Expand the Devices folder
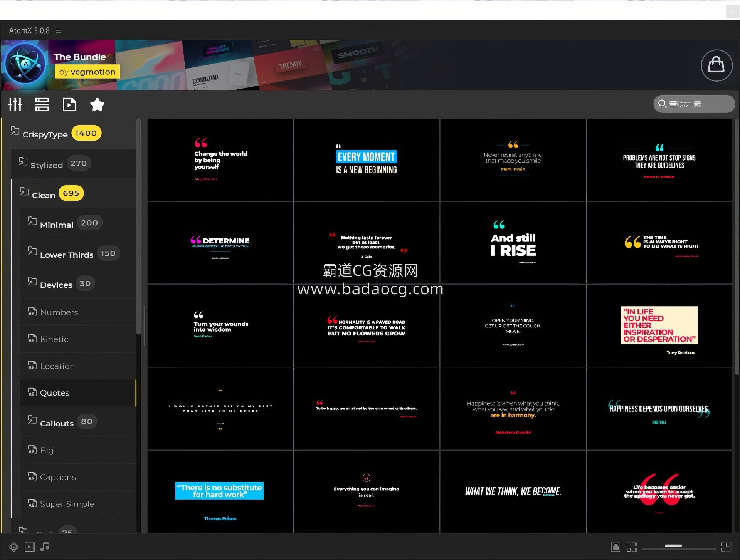The image size is (740, 560). click(78, 284)
